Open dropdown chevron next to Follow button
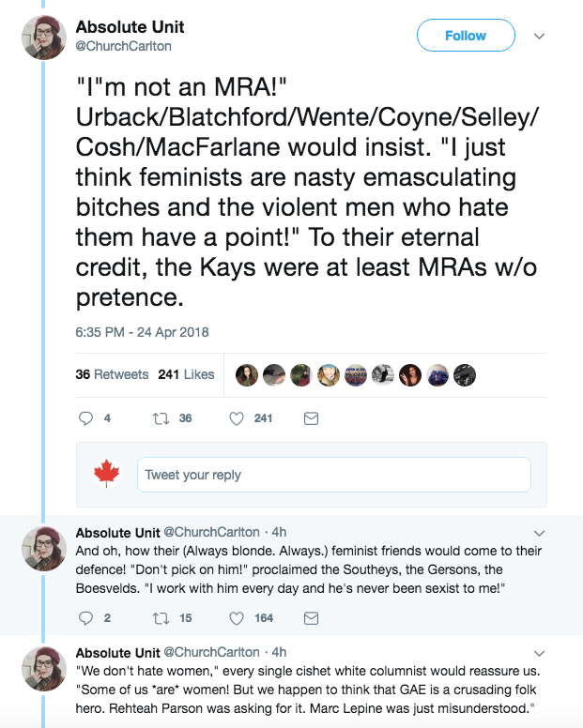 coord(539,36)
